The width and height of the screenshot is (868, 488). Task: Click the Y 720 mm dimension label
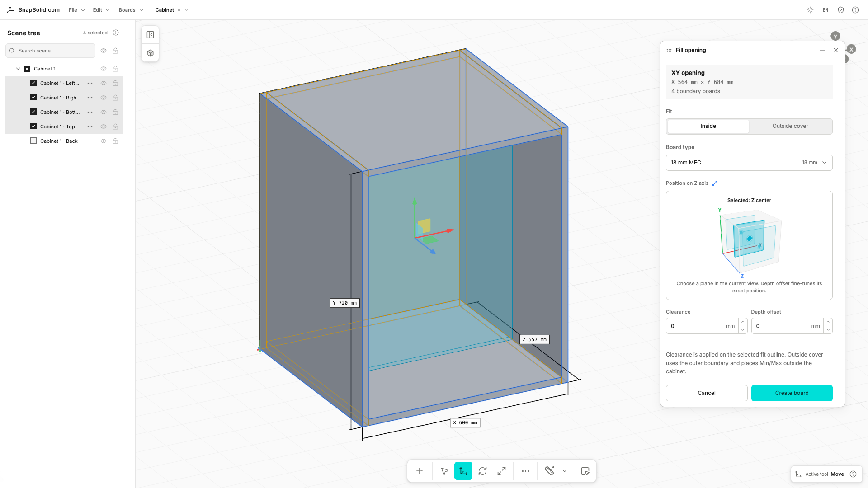point(344,303)
